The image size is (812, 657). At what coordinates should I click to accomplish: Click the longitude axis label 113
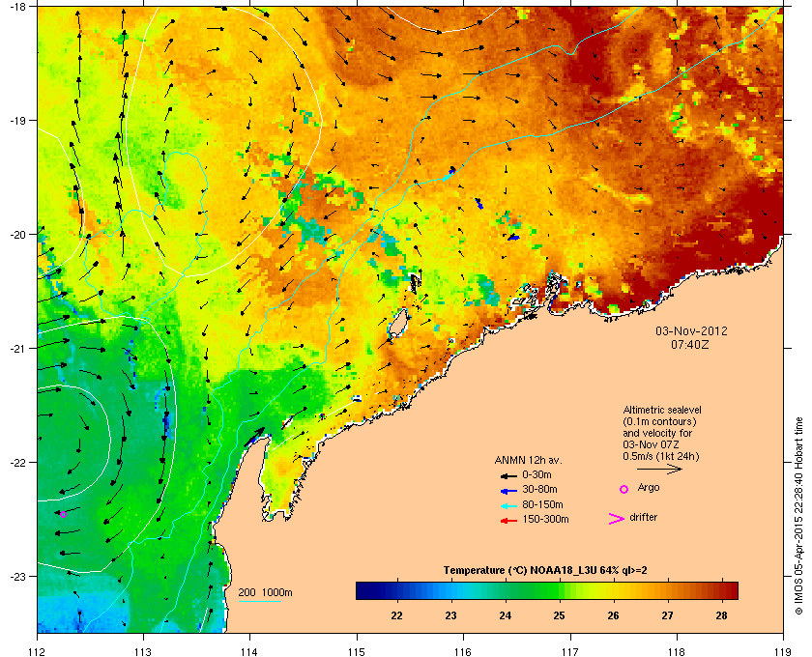pos(143,651)
